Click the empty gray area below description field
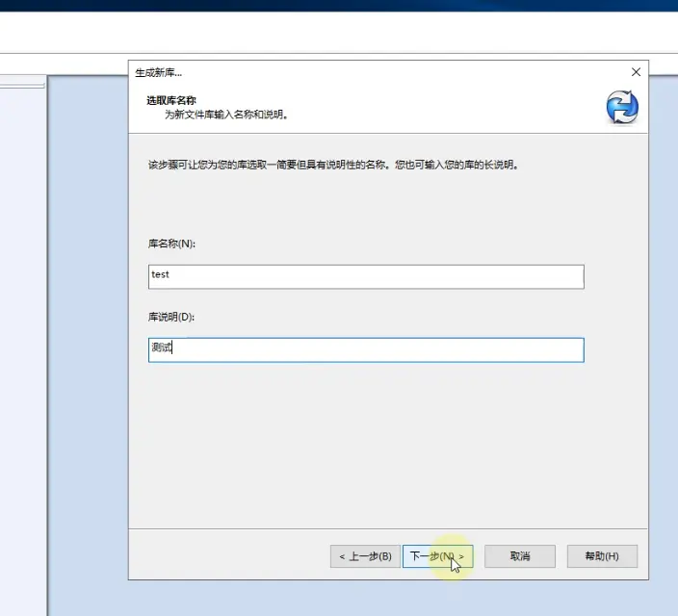The width and height of the screenshot is (678, 616). tap(385, 443)
